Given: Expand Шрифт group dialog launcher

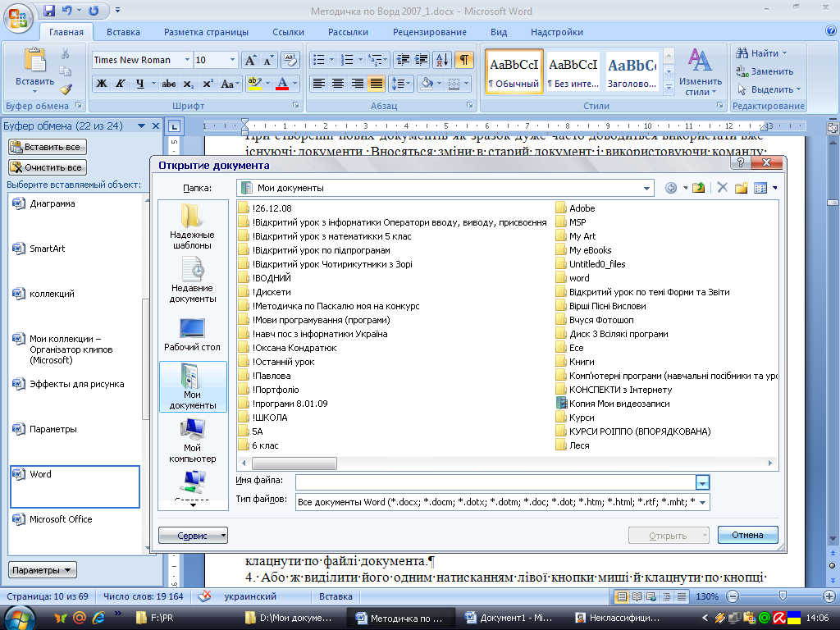Looking at the screenshot, I should tap(295, 106).
